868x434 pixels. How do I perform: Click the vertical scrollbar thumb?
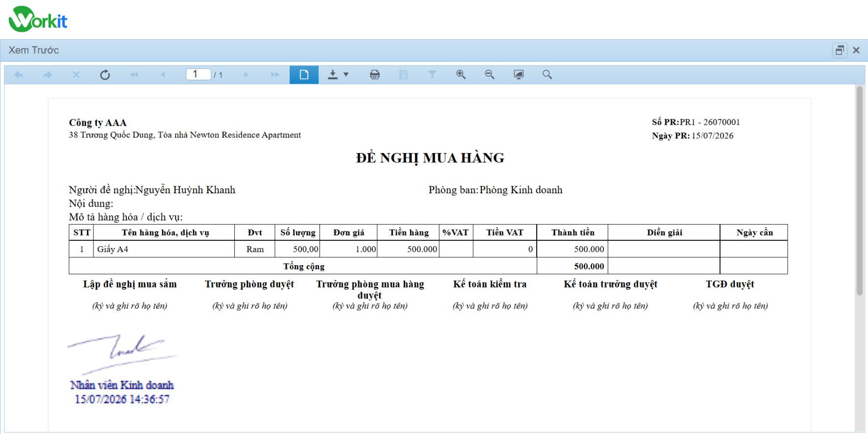860,191
